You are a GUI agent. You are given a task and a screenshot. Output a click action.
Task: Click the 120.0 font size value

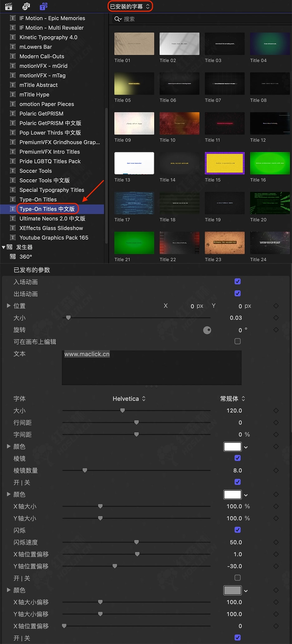click(x=234, y=411)
